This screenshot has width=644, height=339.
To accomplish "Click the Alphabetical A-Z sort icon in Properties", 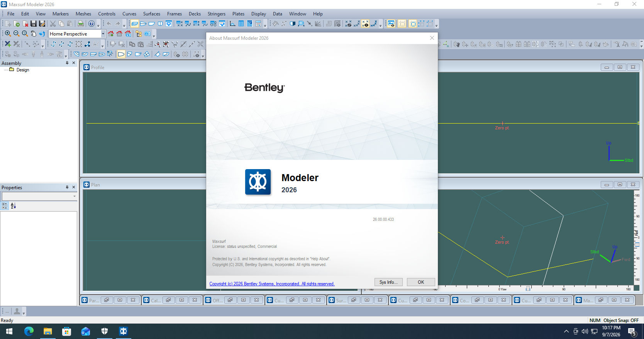I will click(13, 206).
